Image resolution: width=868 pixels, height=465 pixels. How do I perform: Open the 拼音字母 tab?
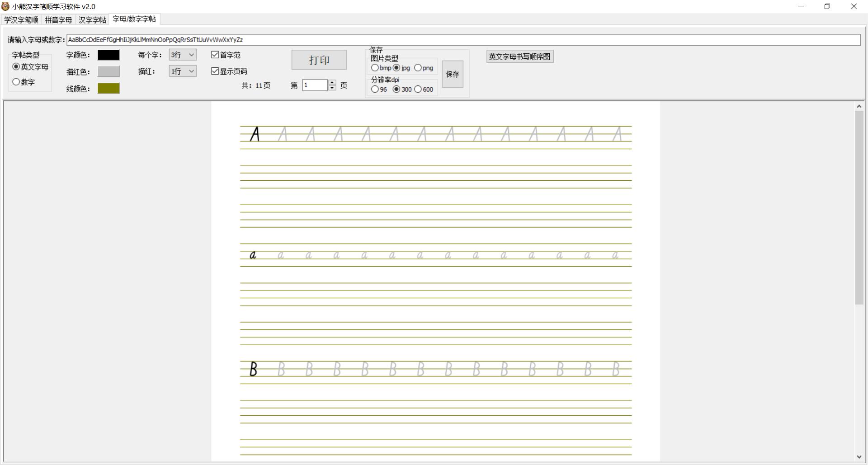pos(58,20)
